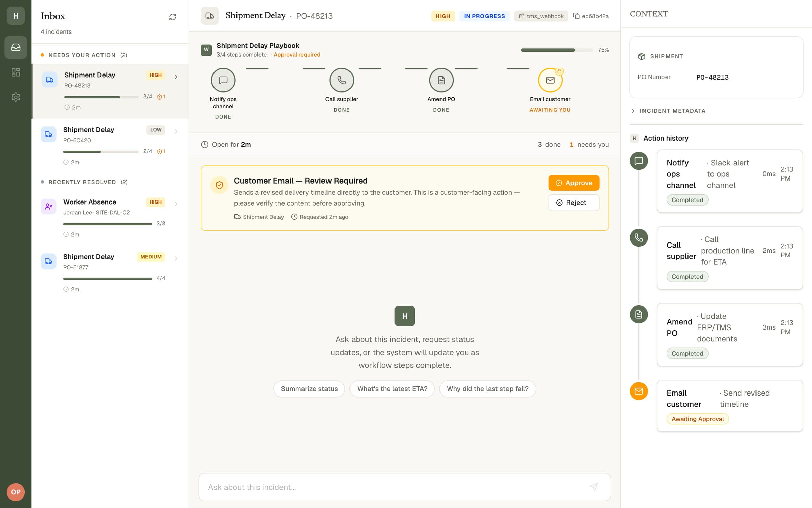This screenshot has height=508, width=812.
Task: Click the Needs Your Action section header
Action: tap(84, 55)
